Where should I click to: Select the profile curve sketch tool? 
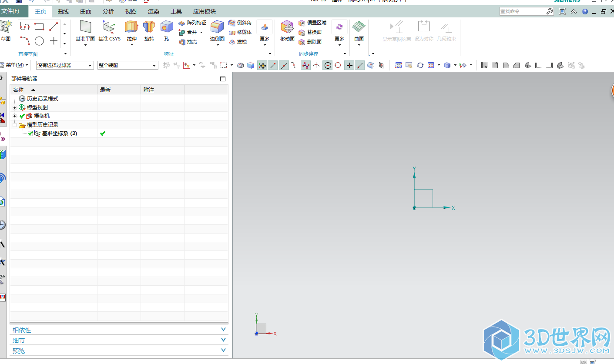tap(25, 27)
